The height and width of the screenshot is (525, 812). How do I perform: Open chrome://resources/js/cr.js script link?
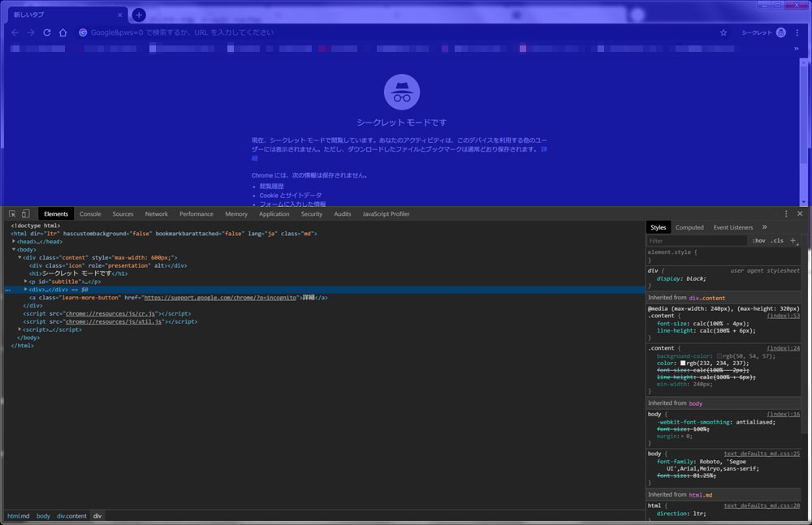click(x=110, y=314)
